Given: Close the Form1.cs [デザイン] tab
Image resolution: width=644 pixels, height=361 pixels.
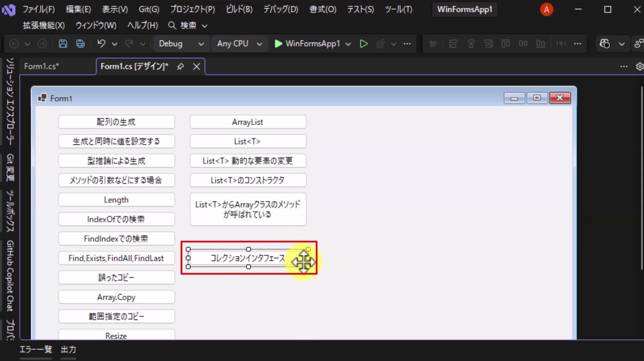Looking at the screenshot, I should (197, 66).
